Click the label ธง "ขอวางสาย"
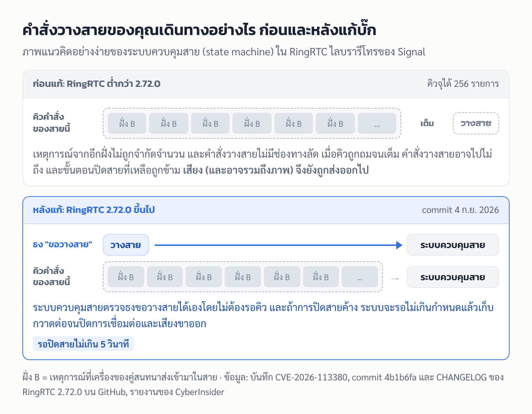The image size is (532, 414). coord(63,244)
